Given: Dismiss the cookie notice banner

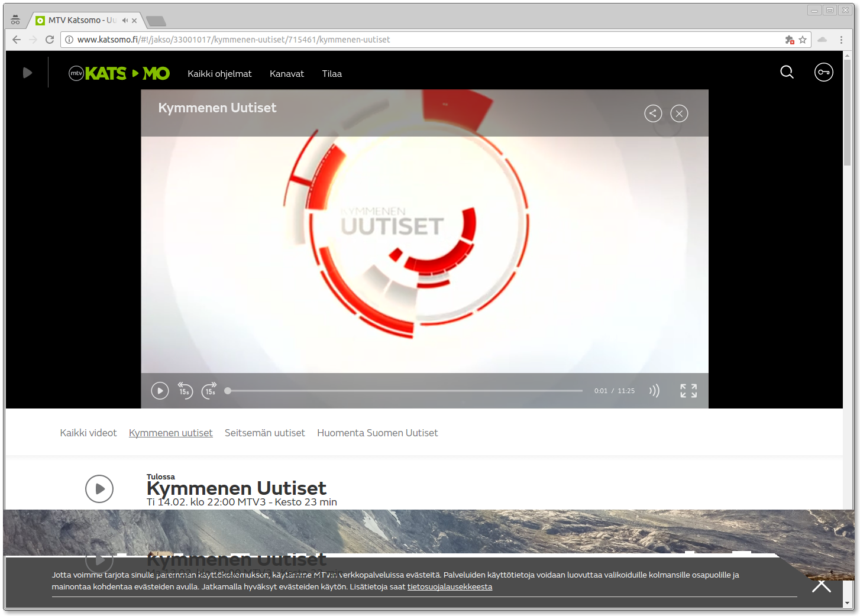Looking at the screenshot, I should tap(821, 585).
